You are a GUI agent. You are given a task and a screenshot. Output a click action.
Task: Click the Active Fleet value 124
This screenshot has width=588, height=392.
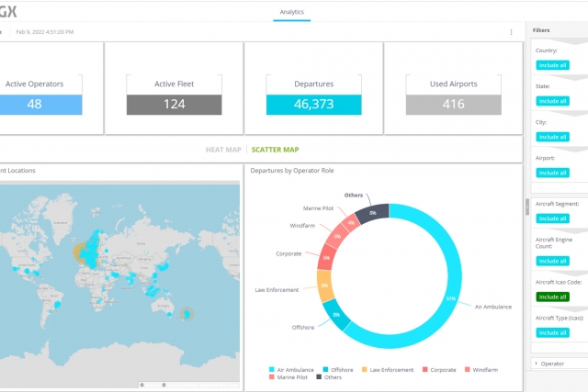pos(174,104)
